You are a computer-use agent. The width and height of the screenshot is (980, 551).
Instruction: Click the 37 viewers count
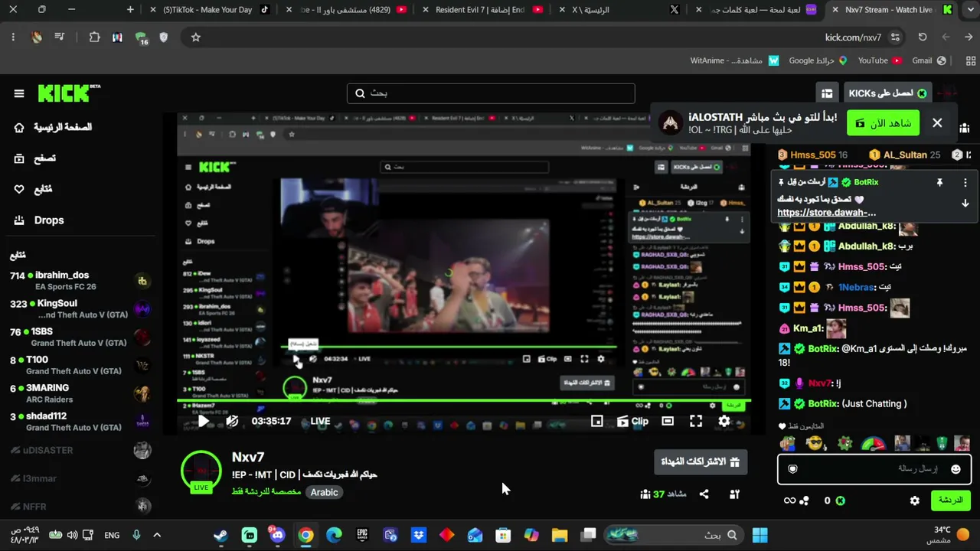[x=663, y=494]
